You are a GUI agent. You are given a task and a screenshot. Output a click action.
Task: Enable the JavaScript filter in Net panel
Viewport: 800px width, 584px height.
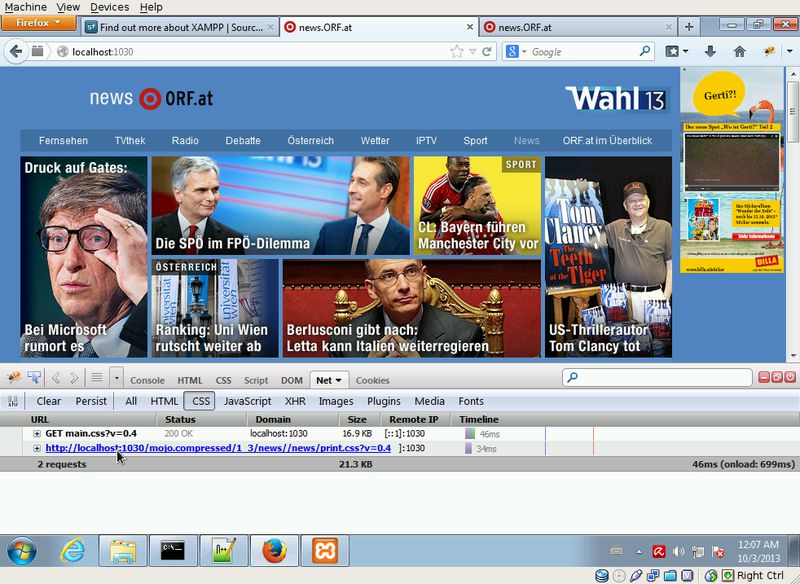click(x=247, y=401)
